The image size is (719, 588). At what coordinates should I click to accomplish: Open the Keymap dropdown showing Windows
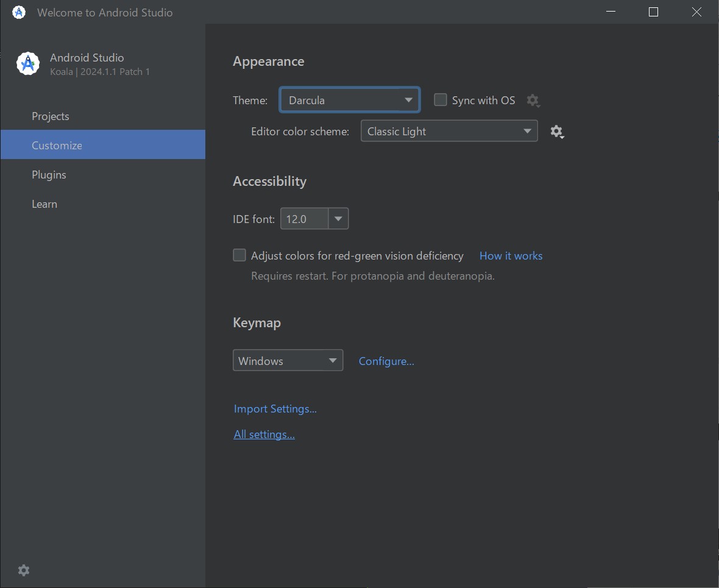tap(288, 361)
